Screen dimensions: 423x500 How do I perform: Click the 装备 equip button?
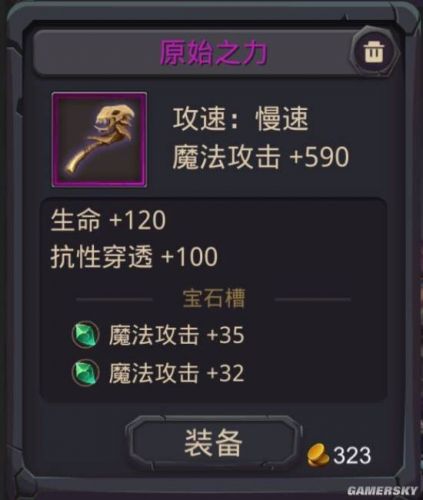[x=213, y=442]
